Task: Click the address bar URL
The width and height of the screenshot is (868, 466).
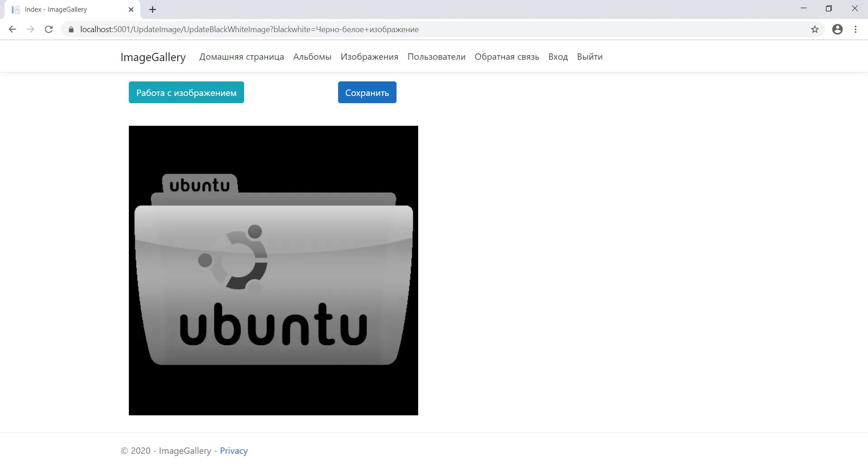Action: click(x=250, y=29)
